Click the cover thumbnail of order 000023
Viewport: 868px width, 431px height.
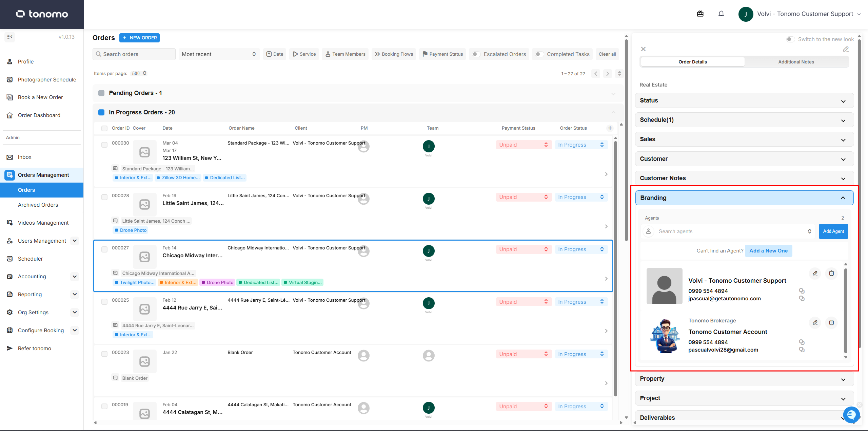pos(145,362)
